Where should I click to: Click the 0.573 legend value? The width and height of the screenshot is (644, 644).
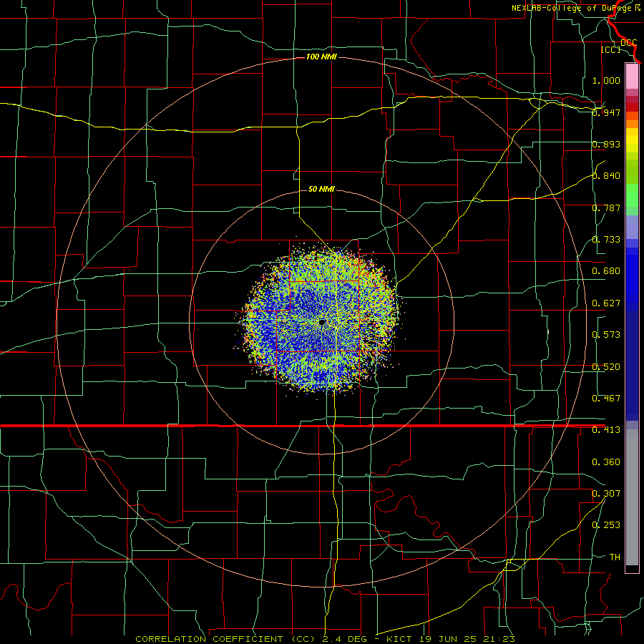click(x=606, y=335)
